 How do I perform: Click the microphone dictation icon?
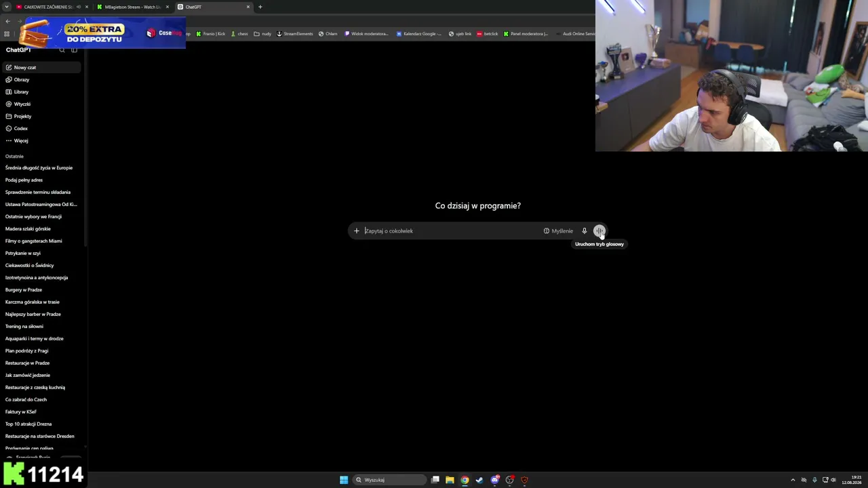pos(584,231)
